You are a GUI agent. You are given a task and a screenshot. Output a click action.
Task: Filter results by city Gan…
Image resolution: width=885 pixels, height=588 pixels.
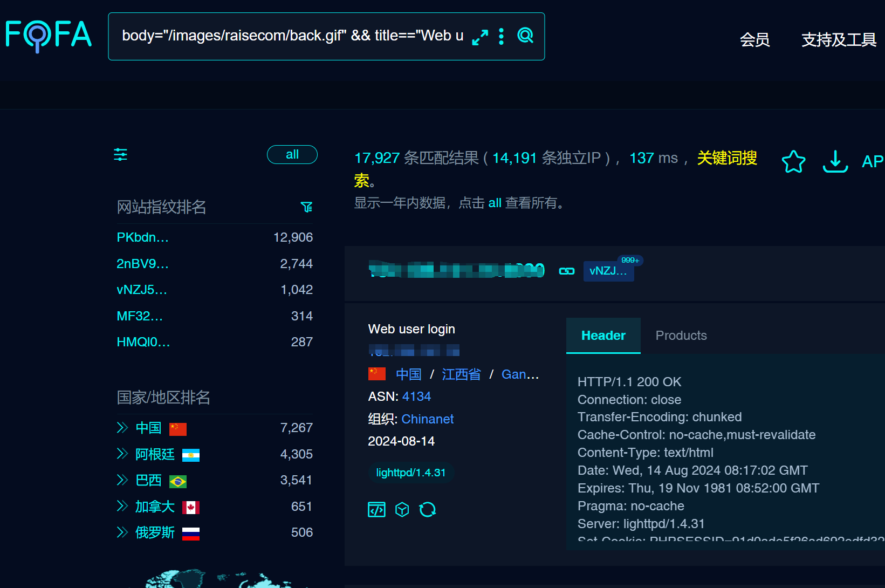click(x=520, y=374)
